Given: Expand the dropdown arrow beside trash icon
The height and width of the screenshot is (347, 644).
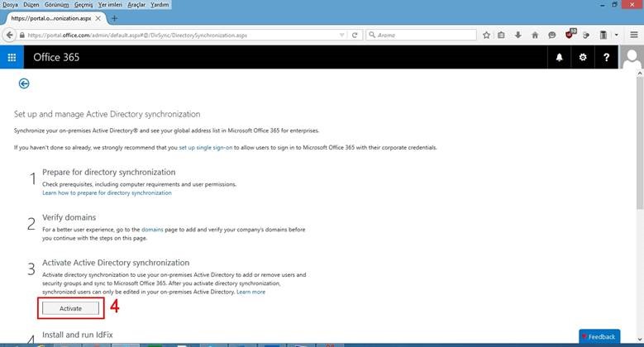Looking at the screenshot, I should (616, 36).
